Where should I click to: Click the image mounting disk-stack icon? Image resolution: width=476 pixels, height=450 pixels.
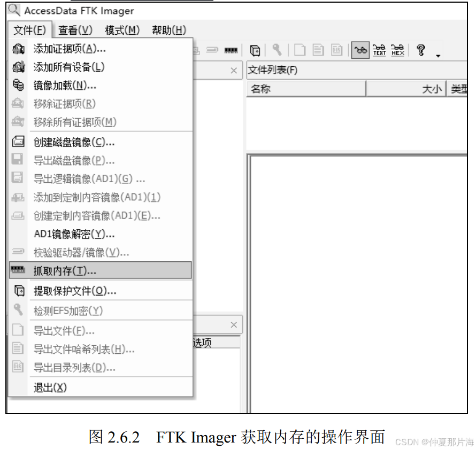pos(18,85)
